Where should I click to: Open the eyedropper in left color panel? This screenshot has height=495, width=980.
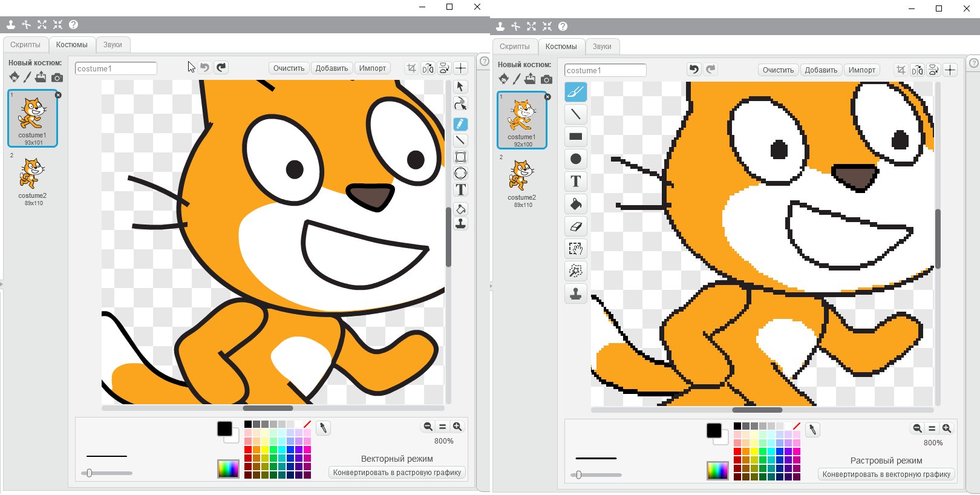323,428
